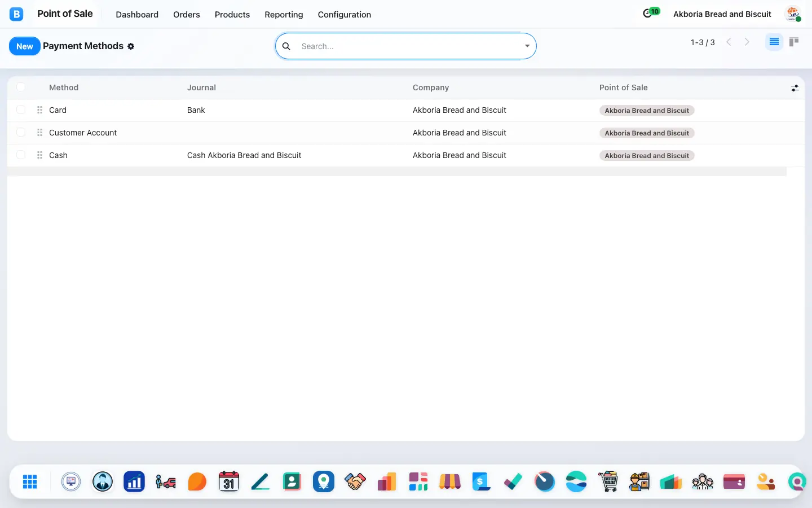812x508 pixels.
Task: Open Payment Methods gear settings
Action: point(131,46)
